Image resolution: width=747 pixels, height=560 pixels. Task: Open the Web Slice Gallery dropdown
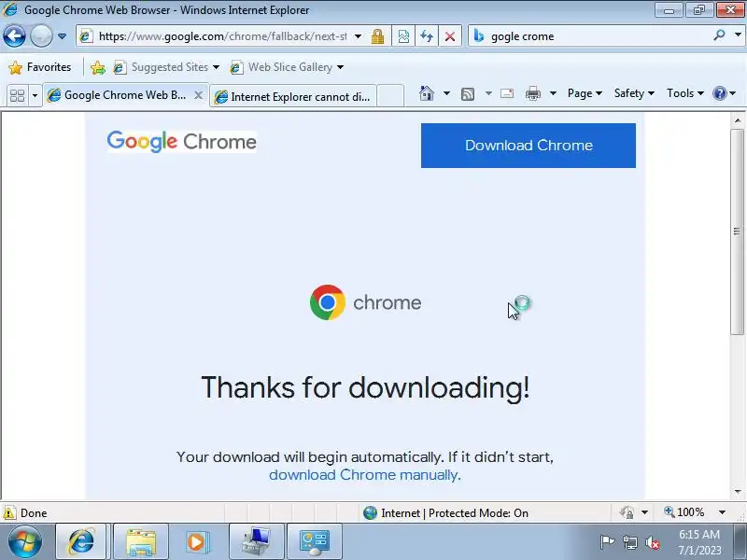[x=287, y=67]
